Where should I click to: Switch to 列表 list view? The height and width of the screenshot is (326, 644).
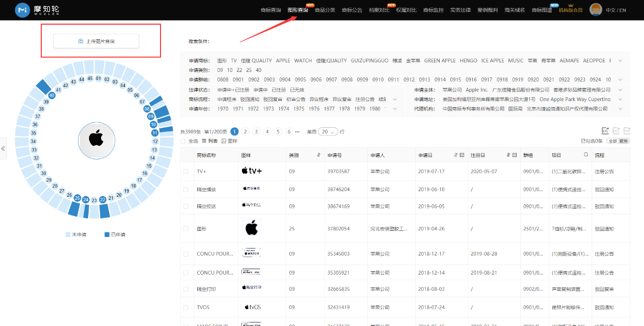pos(210,141)
